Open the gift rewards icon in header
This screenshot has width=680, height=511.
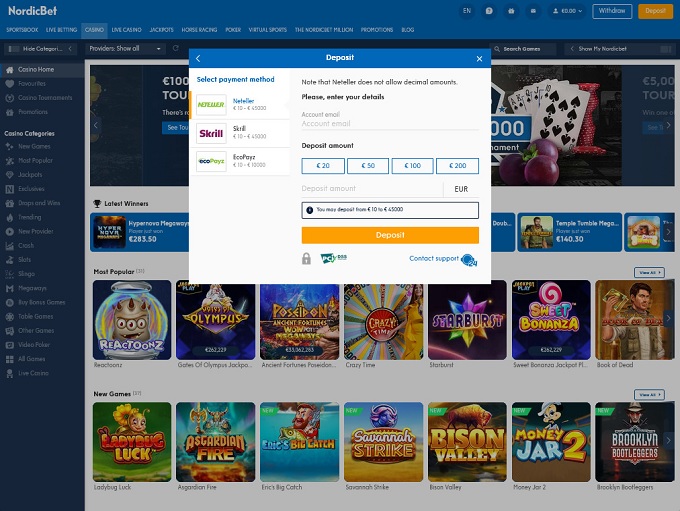512,12
